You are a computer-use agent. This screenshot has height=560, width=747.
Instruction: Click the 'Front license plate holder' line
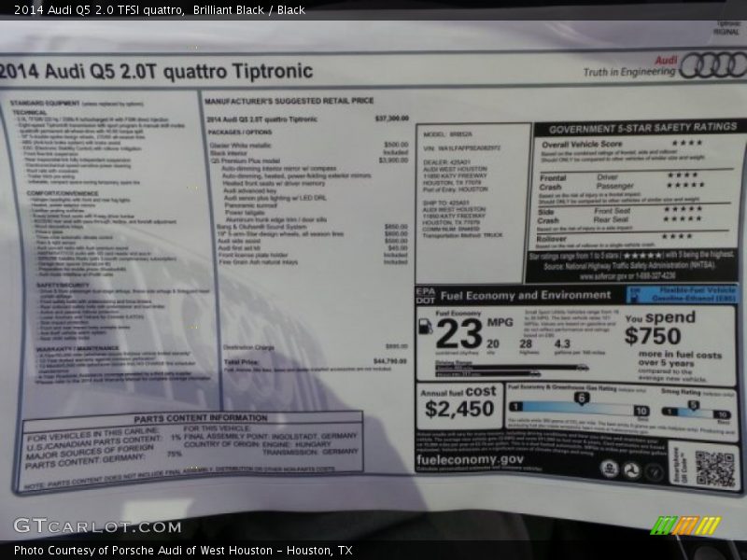253,255
